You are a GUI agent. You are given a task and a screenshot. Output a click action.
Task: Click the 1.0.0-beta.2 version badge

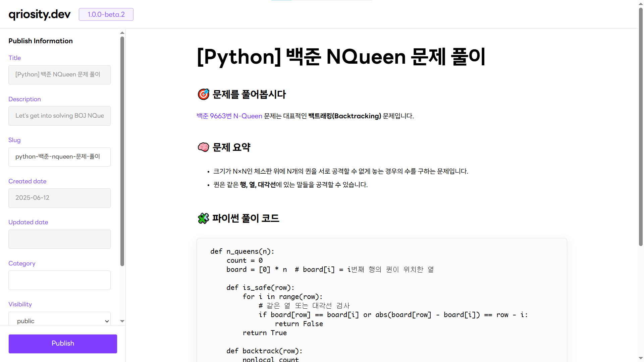tap(106, 14)
